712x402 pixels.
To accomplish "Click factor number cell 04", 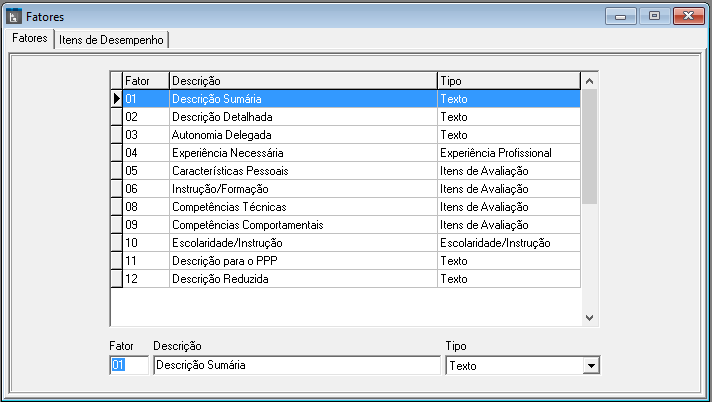I will (146, 153).
